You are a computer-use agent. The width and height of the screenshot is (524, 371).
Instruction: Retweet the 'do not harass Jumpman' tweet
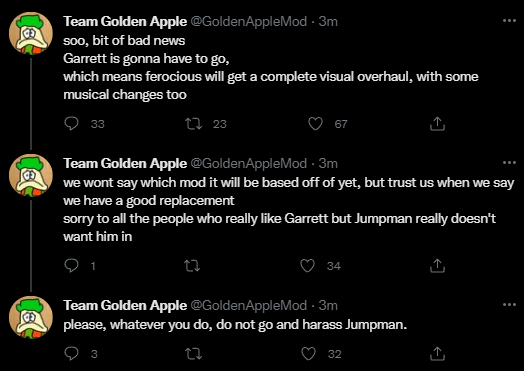click(193, 354)
